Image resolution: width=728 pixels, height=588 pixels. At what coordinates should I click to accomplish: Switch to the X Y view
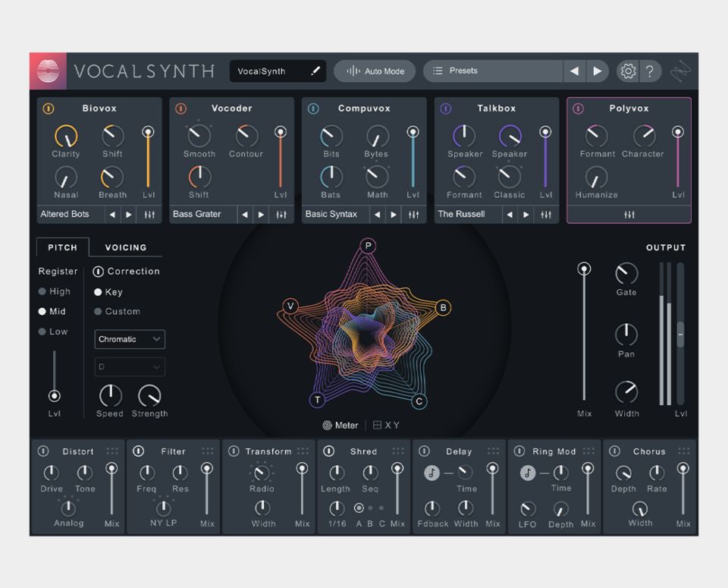386,426
